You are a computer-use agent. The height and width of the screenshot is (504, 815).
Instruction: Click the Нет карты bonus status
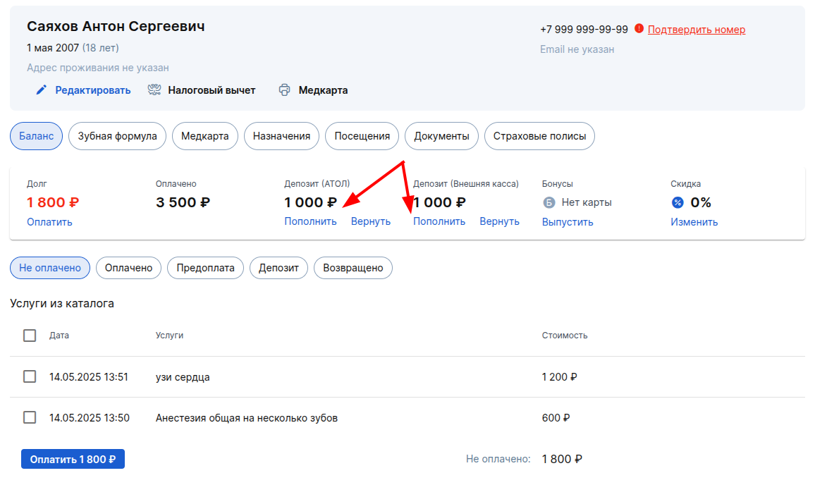coord(587,202)
